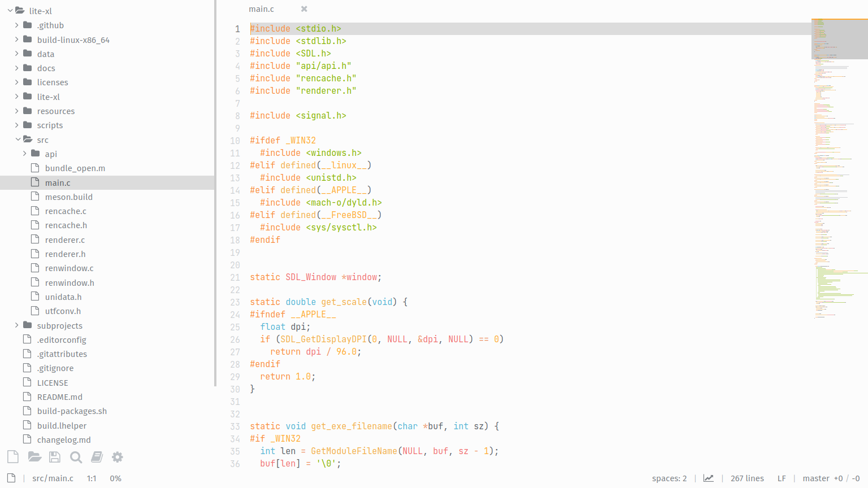The height and width of the screenshot is (488, 868).
Task: Click on '#include <windows.h>' line
Action: pyautogui.click(x=311, y=153)
